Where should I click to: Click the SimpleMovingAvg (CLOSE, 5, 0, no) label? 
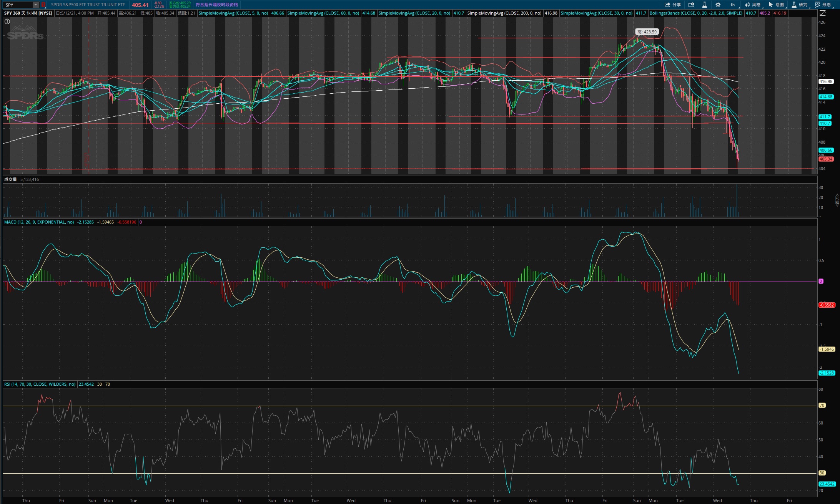(233, 13)
